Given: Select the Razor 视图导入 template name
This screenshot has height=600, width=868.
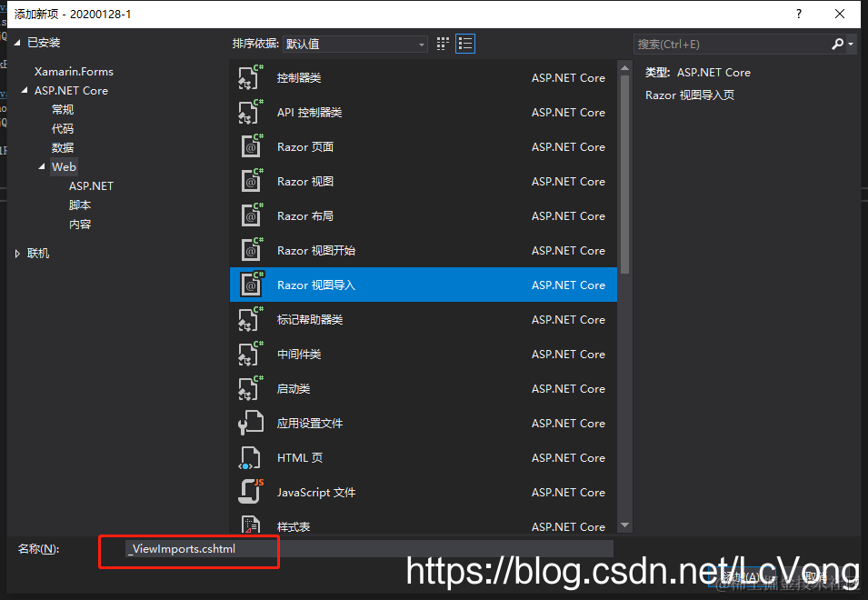Looking at the screenshot, I should tap(316, 285).
